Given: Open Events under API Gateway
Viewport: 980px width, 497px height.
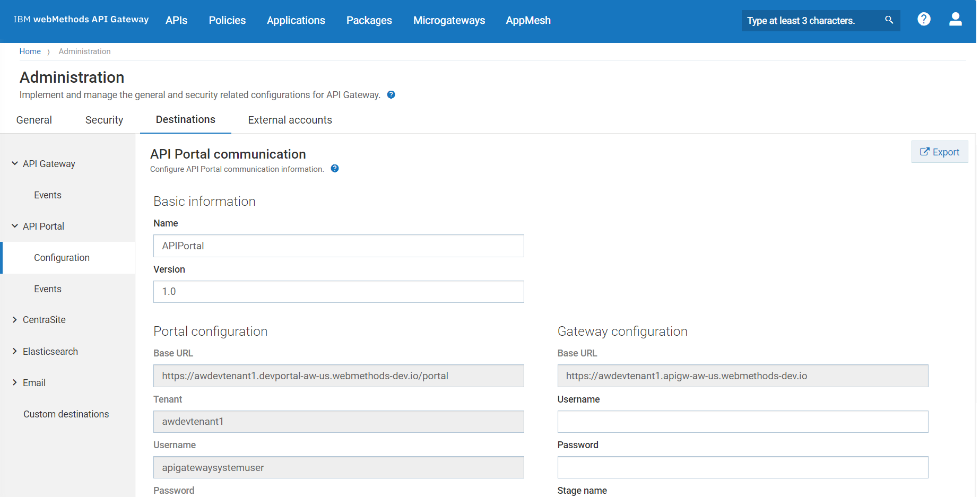Looking at the screenshot, I should coord(48,195).
